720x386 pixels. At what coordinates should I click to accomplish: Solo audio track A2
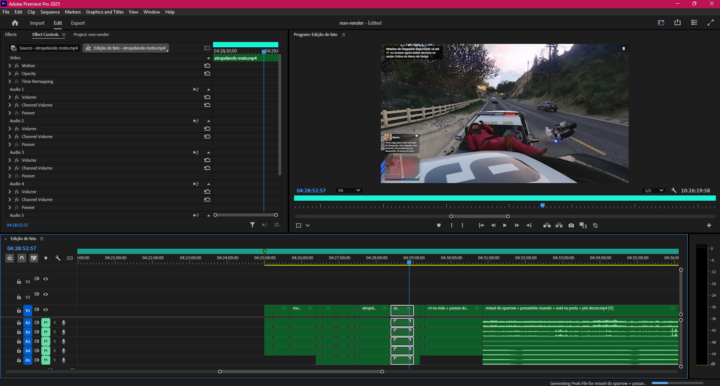click(55, 332)
